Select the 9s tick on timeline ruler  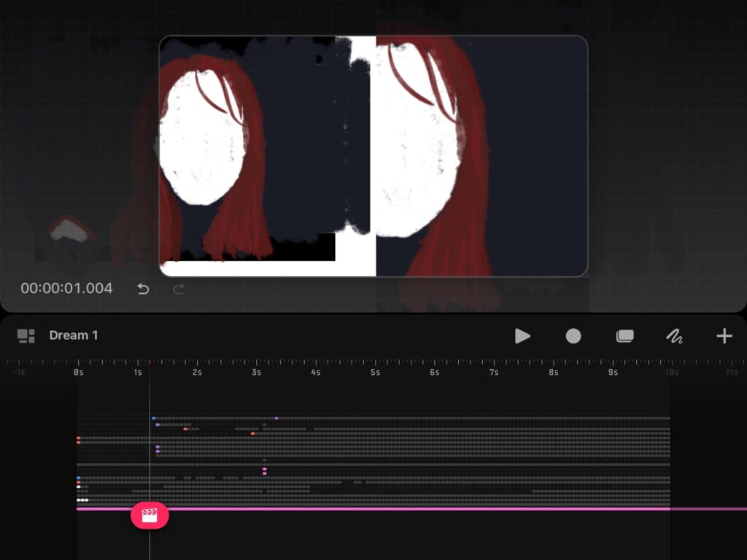[x=613, y=373]
